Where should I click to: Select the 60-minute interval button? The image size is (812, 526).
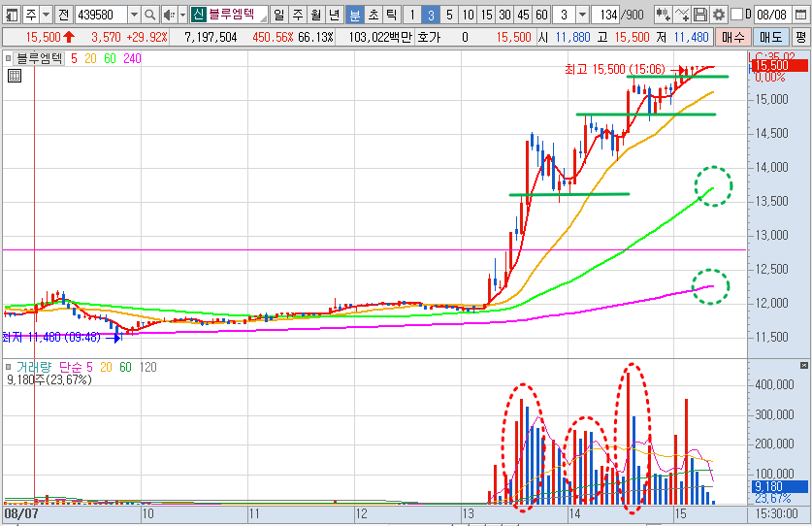[541, 15]
